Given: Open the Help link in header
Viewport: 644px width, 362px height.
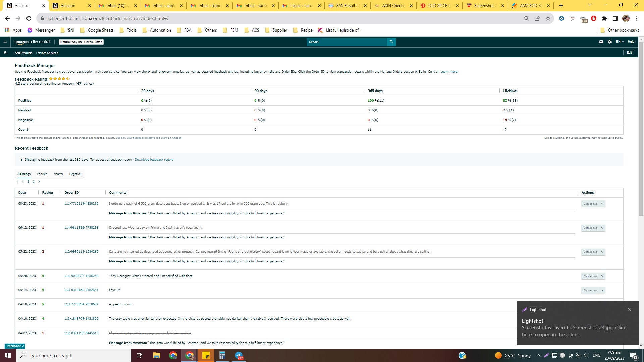Looking at the screenshot, I should tap(631, 42).
